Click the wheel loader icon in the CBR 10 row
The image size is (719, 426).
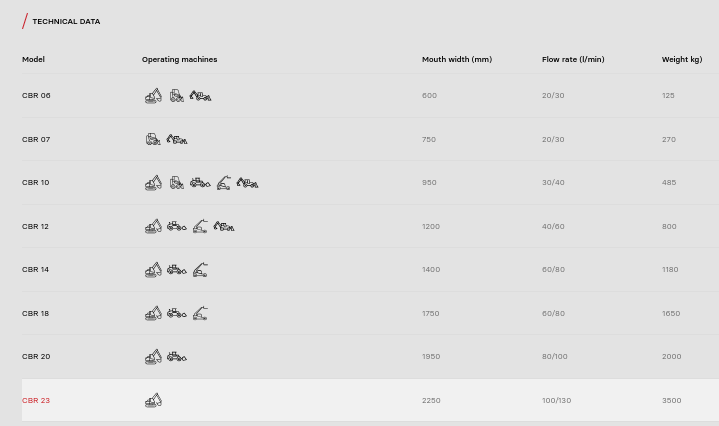(x=200, y=183)
